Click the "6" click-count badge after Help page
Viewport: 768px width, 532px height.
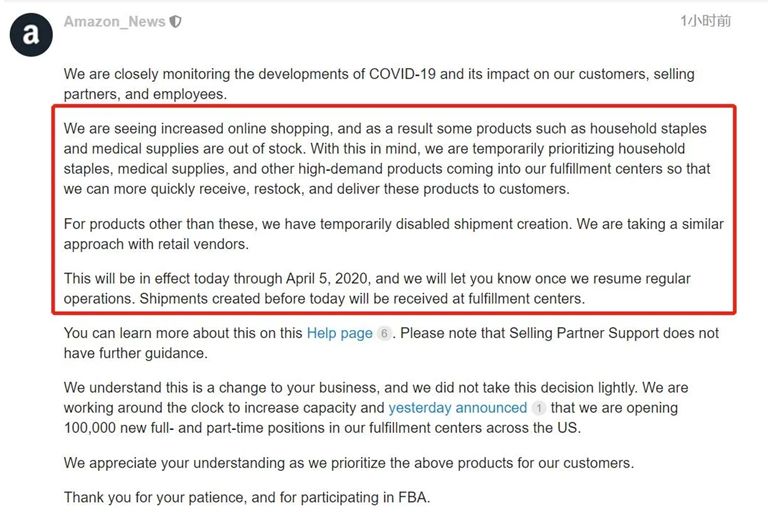pos(384,334)
